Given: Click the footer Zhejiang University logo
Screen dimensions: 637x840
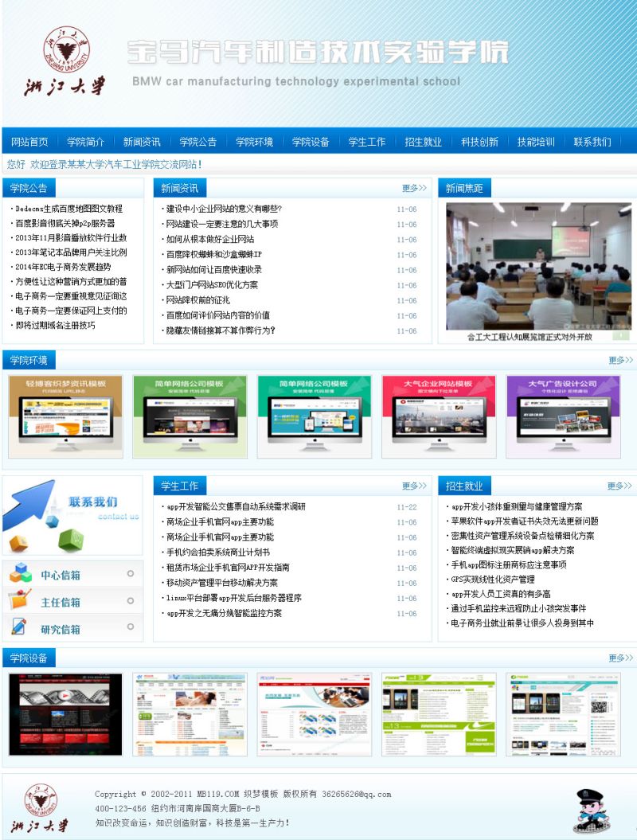Looking at the screenshot, I should click(x=40, y=807).
